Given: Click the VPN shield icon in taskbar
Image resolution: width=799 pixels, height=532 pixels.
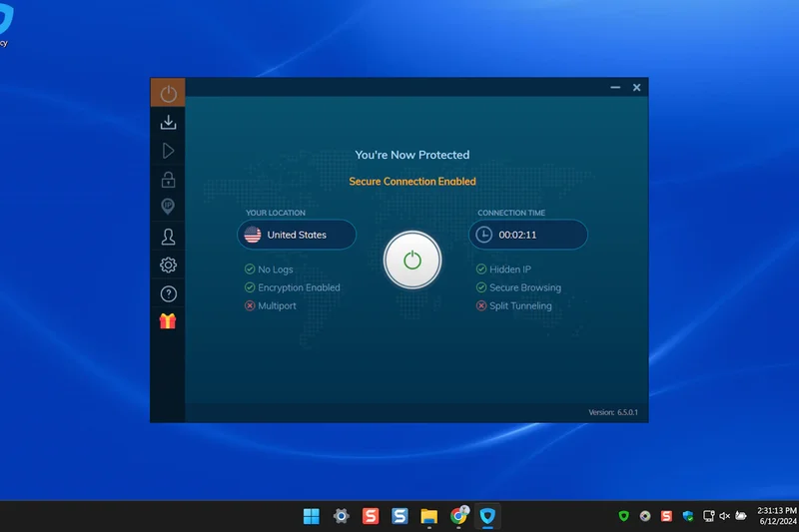Looking at the screenshot, I should point(487,516).
